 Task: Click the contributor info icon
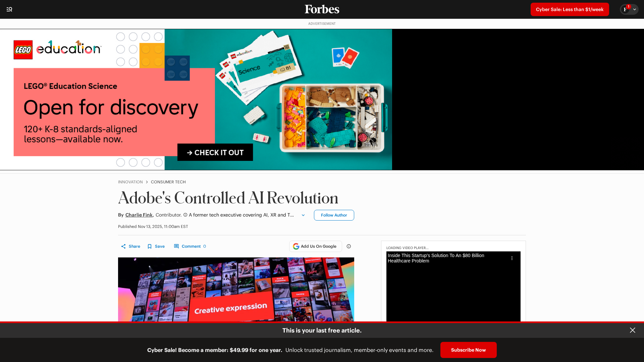point(185,215)
